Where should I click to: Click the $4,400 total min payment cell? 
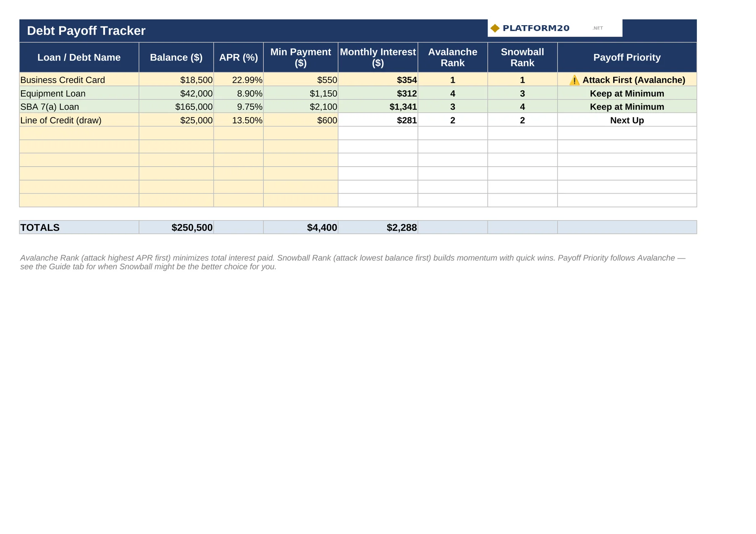click(301, 227)
